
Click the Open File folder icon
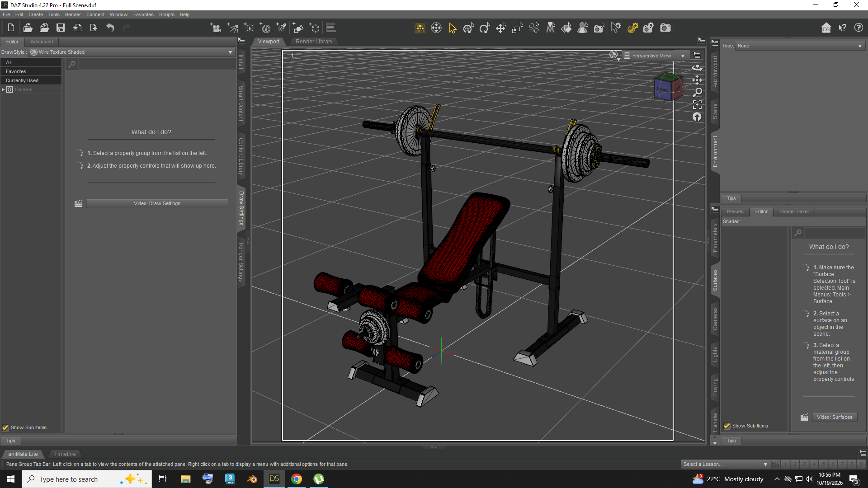coord(28,28)
